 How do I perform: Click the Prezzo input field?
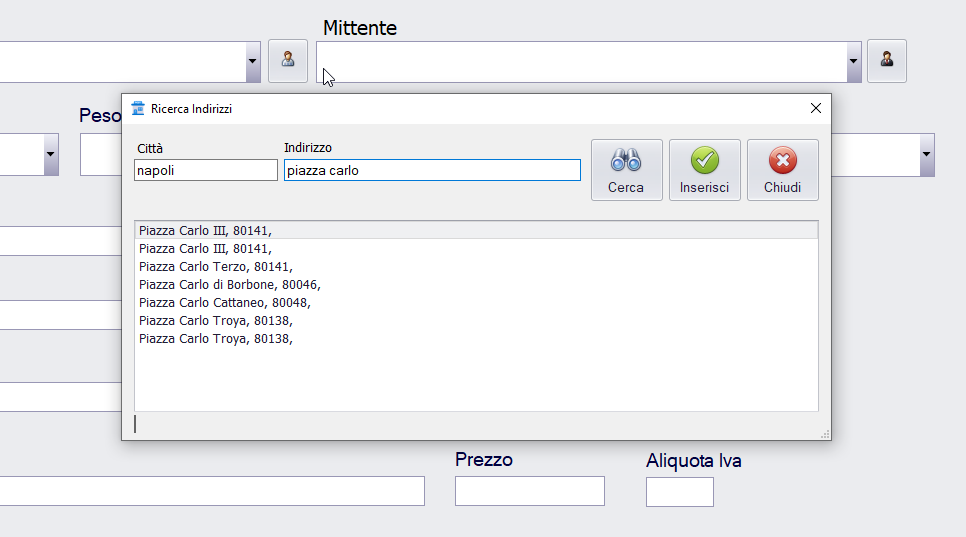[529, 491]
